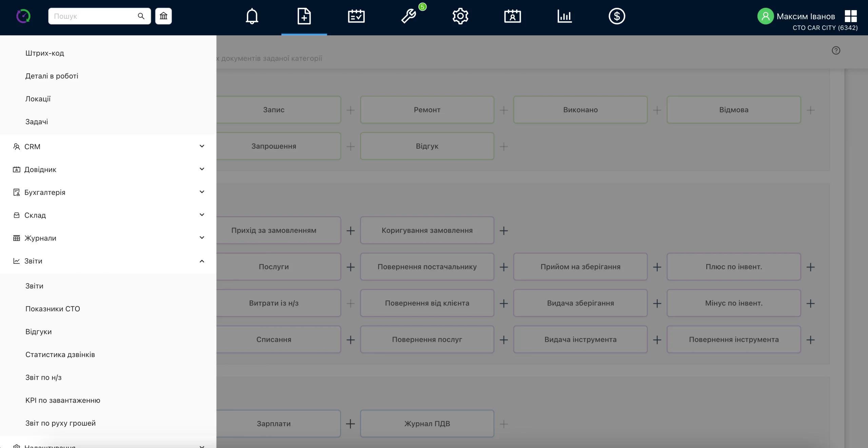Click the Видача зберігання button
868x448 pixels.
pyautogui.click(x=580, y=303)
